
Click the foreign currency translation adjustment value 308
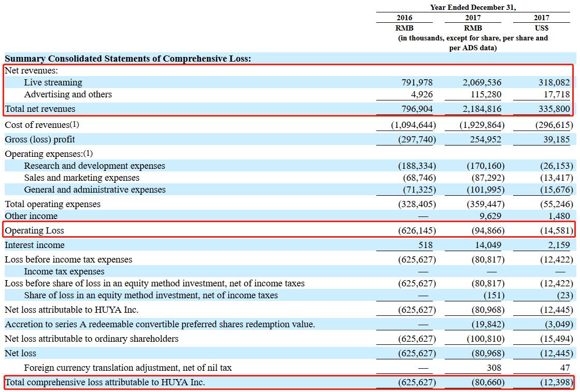[494, 368]
